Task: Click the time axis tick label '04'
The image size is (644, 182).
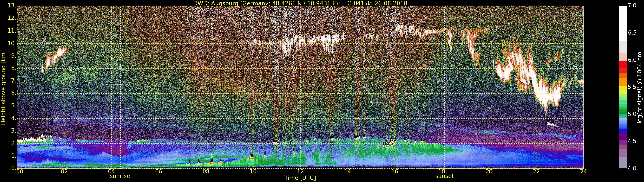Action: (x=111, y=172)
